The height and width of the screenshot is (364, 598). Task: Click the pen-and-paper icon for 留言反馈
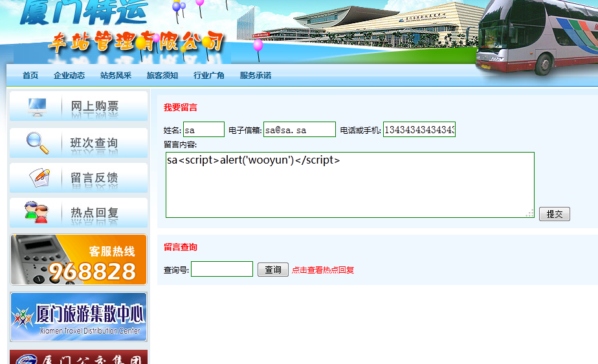pyautogui.click(x=39, y=178)
